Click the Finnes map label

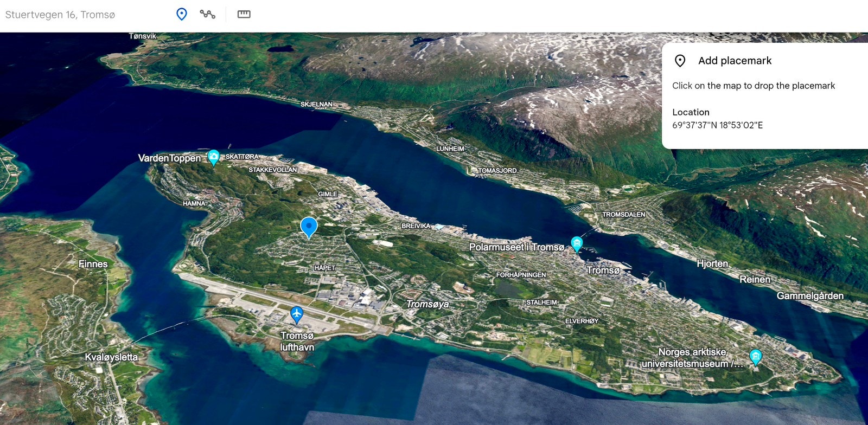click(x=93, y=264)
